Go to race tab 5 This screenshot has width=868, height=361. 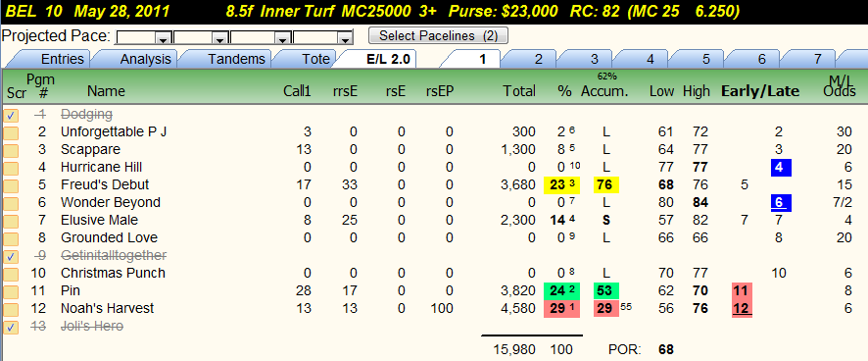(705, 59)
